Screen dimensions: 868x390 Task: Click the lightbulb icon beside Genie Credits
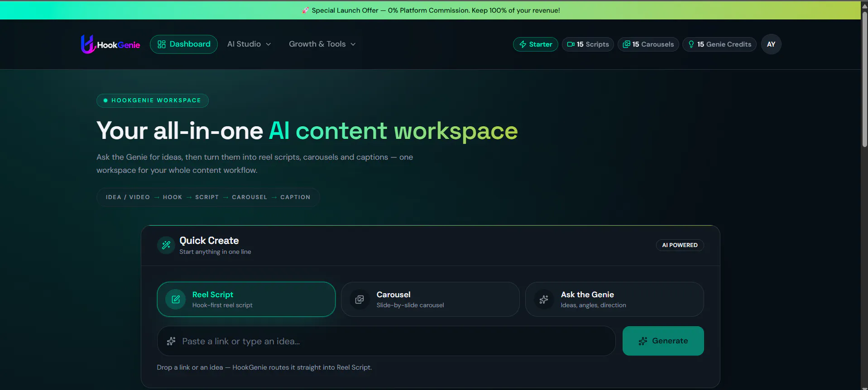691,44
